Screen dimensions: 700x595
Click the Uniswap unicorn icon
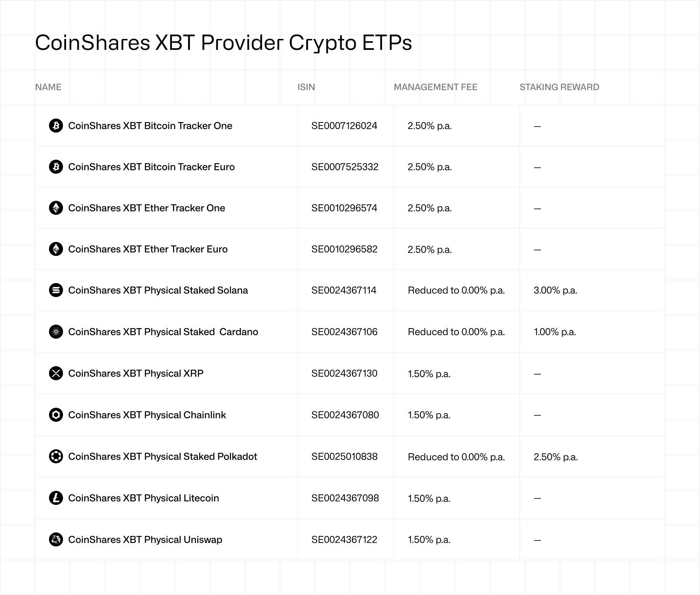click(56, 539)
